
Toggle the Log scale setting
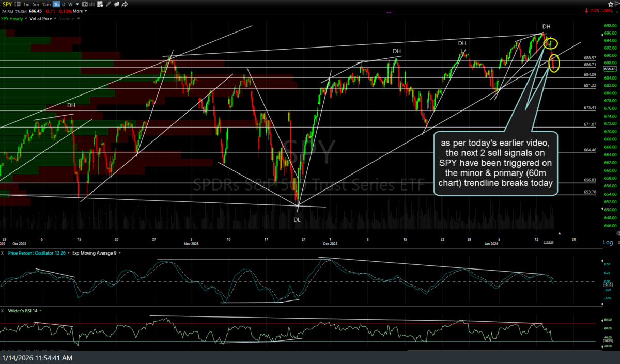pyautogui.click(x=608, y=243)
